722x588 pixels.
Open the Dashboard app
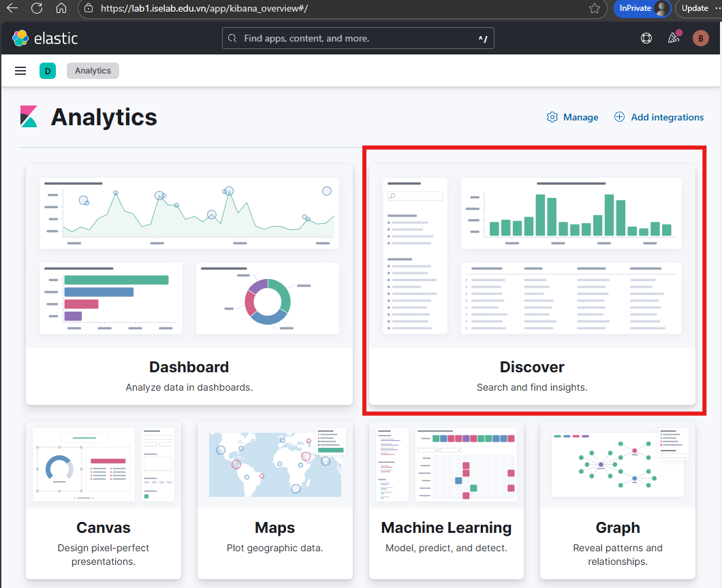pos(189,367)
